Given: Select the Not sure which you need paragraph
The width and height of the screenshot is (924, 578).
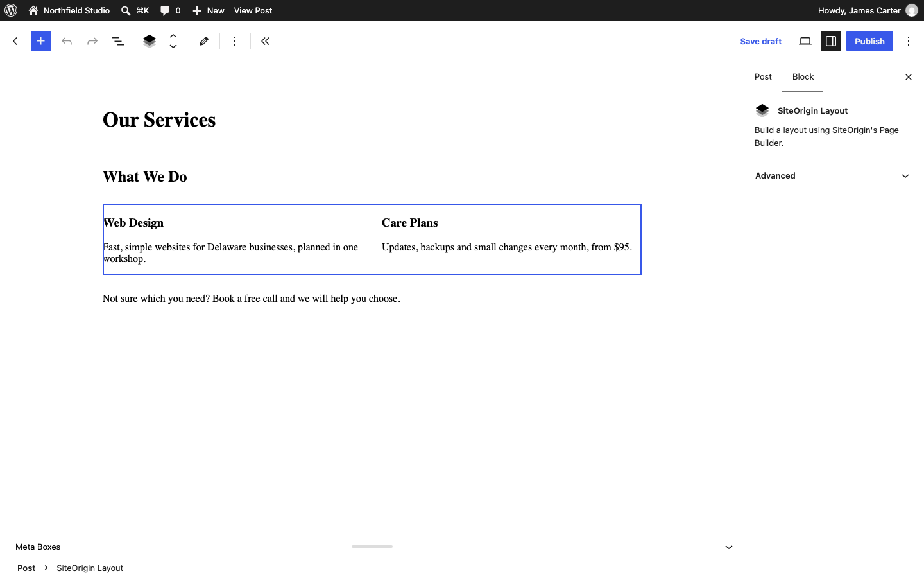Looking at the screenshot, I should [252, 299].
